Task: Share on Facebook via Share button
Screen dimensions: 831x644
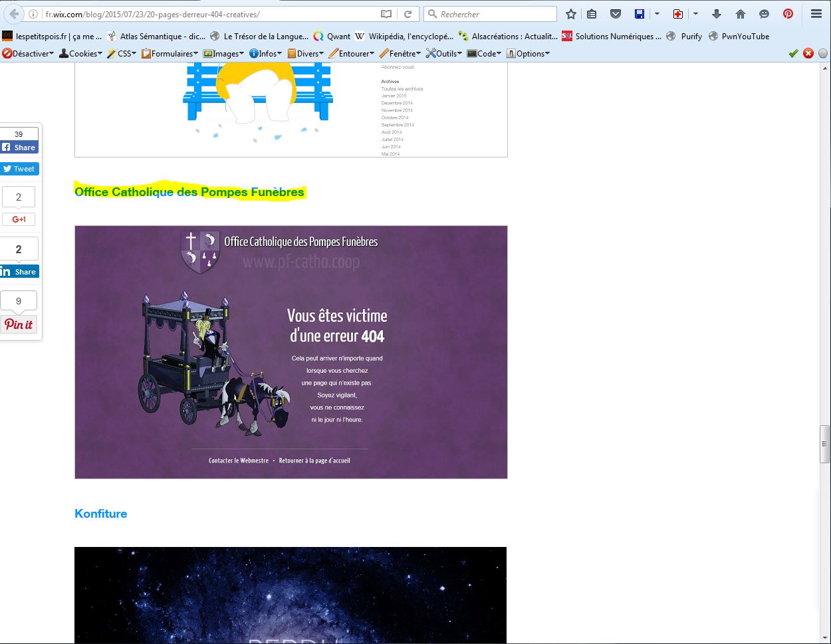Action: 19,148
